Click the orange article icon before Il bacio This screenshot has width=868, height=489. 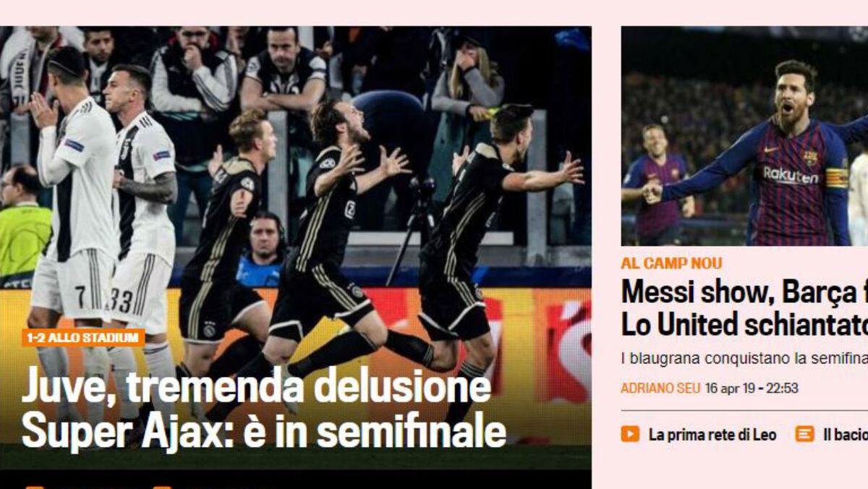(x=804, y=434)
